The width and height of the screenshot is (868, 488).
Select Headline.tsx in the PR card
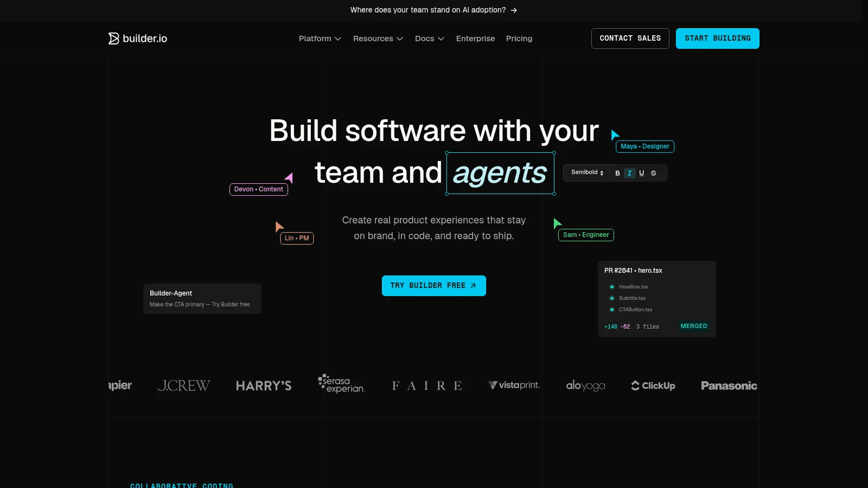click(633, 287)
